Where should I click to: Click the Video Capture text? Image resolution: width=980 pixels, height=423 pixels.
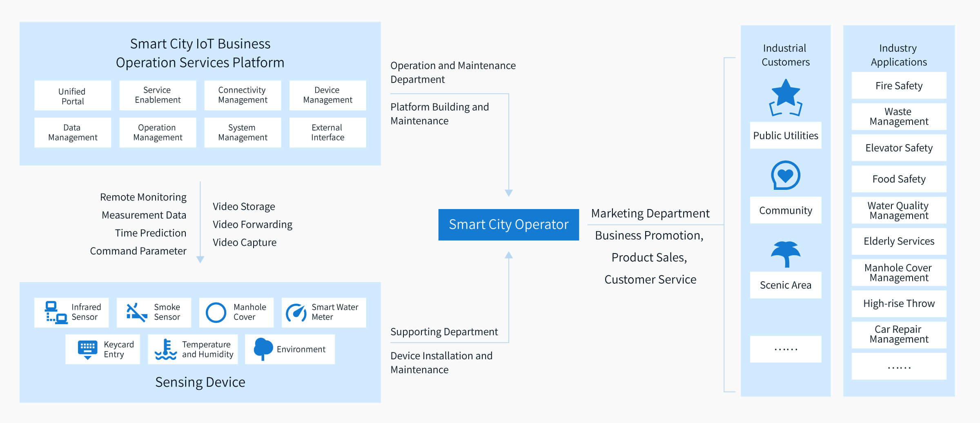click(x=245, y=243)
